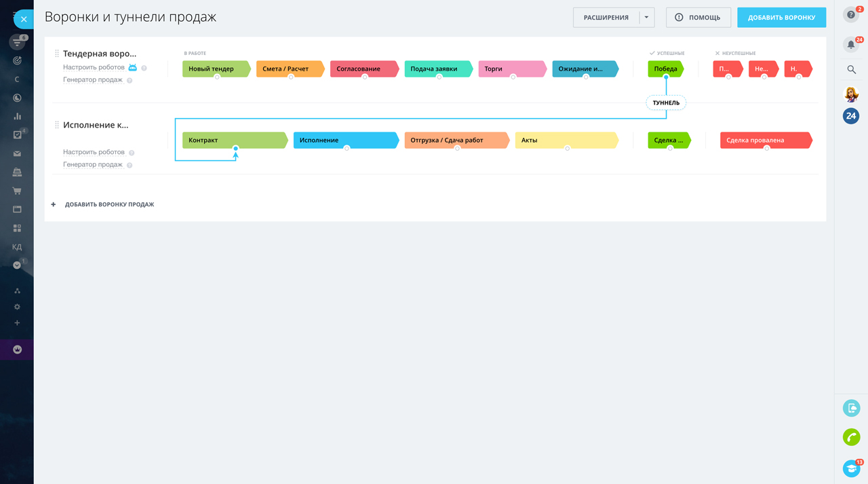Select the Ожидание и... stage
The width and height of the screenshot is (868, 484).
tap(586, 69)
